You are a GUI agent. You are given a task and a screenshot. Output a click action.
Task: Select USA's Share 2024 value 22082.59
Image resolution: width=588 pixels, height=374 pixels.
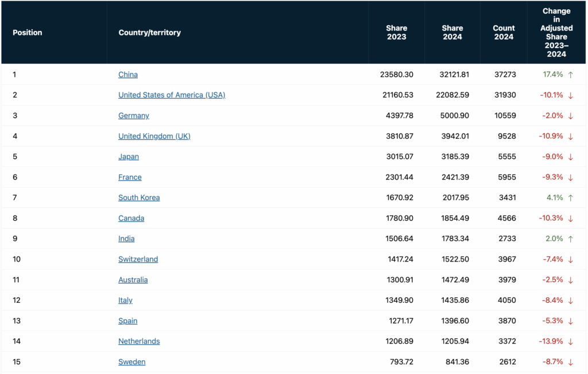coord(452,95)
